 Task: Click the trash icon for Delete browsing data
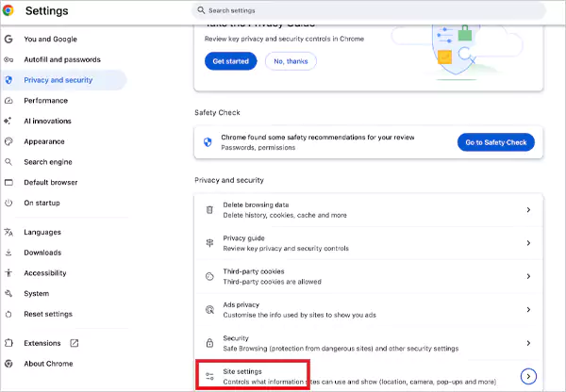[x=209, y=209]
